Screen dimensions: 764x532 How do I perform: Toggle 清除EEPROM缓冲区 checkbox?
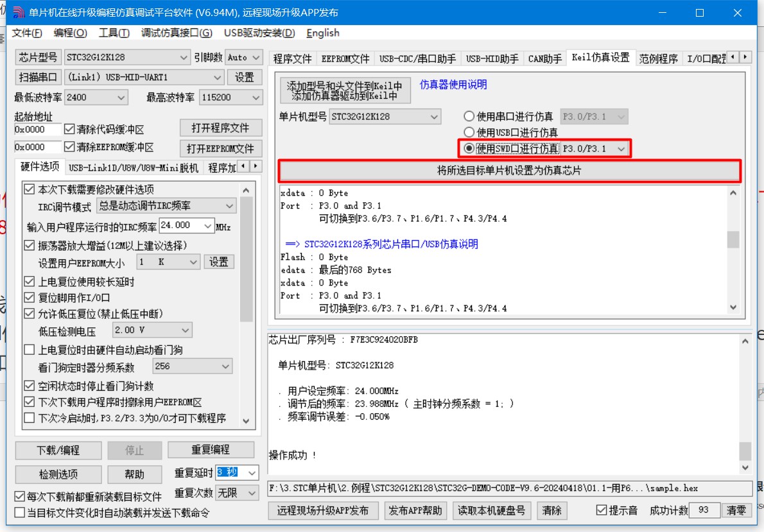pyautogui.click(x=69, y=147)
